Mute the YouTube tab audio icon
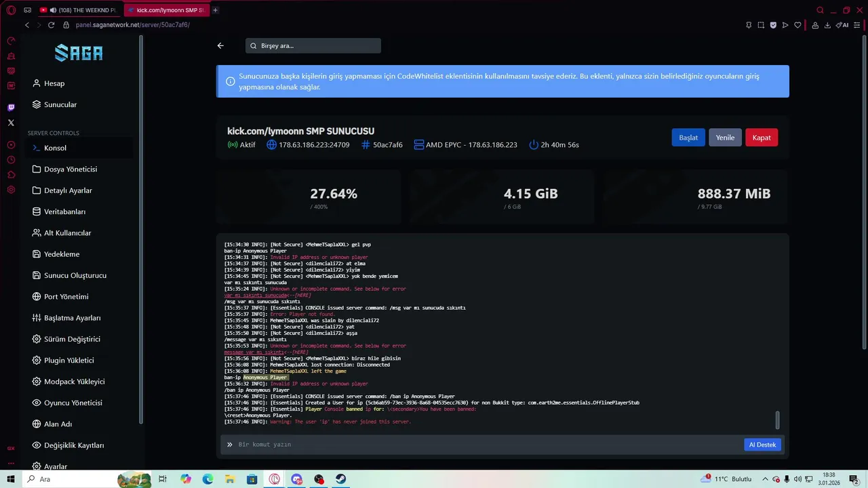Viewport: 868px width, 488px height. [x=53, y=10]
